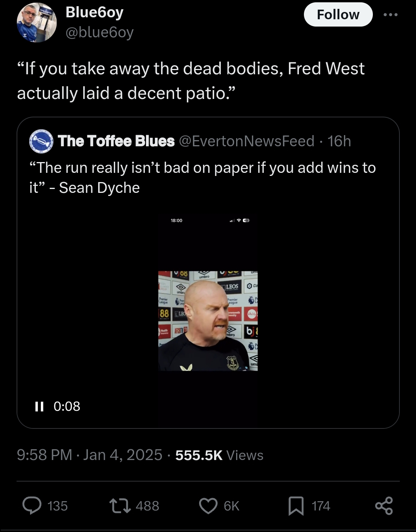Image resolution: width=416 pixels, height=532 pixels.
Task: Pause the embedded video
Action: coord(39,407)
